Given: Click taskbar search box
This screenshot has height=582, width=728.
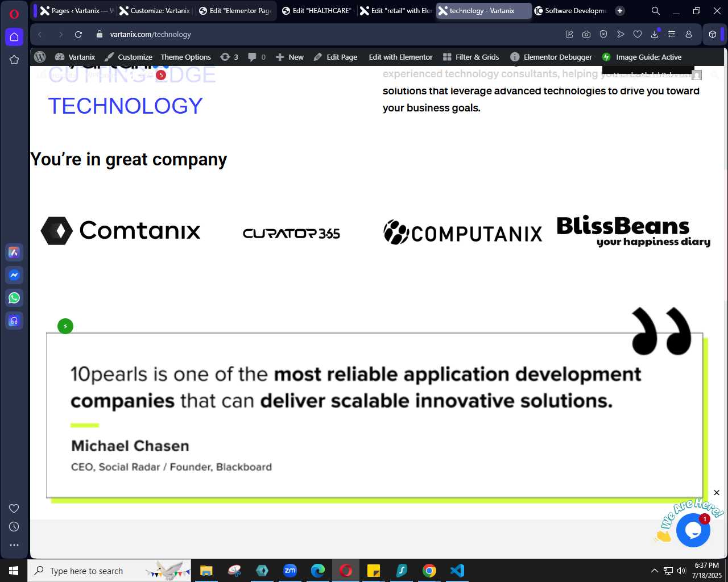Looking at the screenshot, I should click(109, 571).
